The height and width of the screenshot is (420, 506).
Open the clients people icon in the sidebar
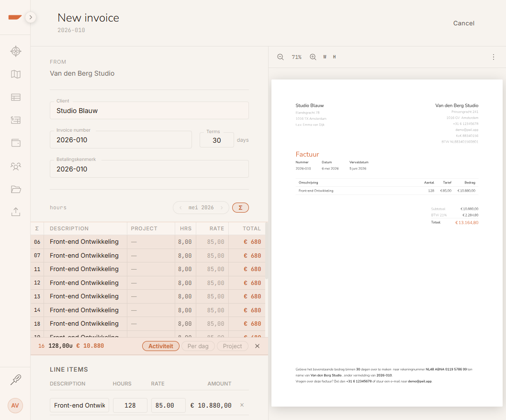(15, 166)
